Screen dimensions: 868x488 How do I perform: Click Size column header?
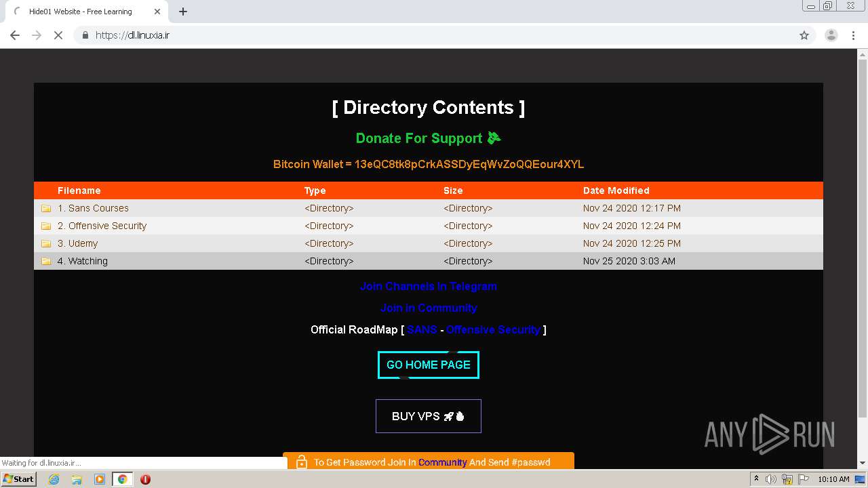(453, 190)
